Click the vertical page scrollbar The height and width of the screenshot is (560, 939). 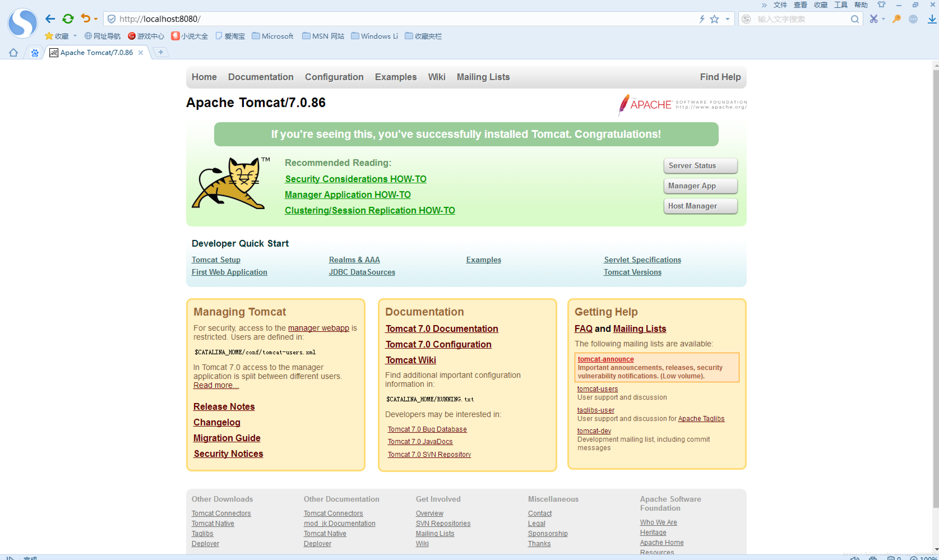(x=936, y=289)
